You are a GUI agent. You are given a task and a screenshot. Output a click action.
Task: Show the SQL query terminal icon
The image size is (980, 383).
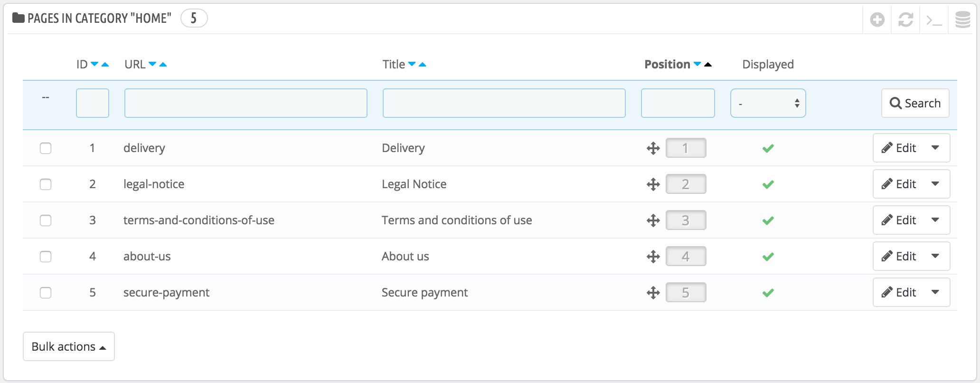(934, 19)
